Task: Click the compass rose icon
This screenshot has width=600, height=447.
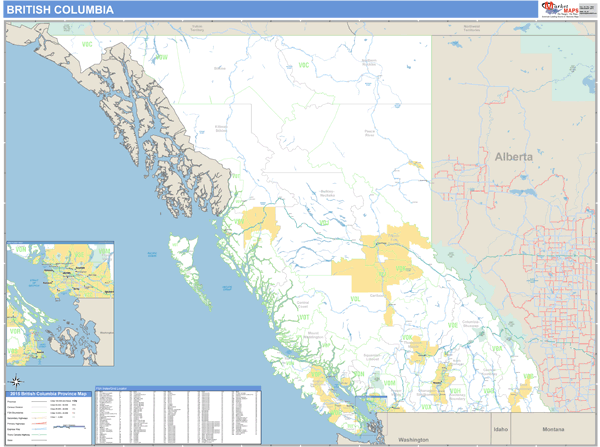Action: (17, 381)
